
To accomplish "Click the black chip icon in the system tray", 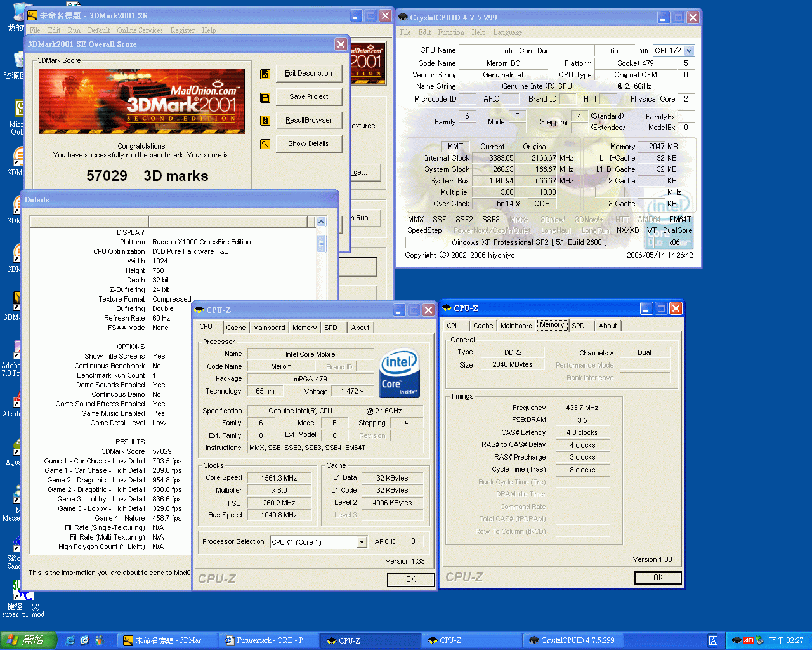I will [x=737, y=640].
